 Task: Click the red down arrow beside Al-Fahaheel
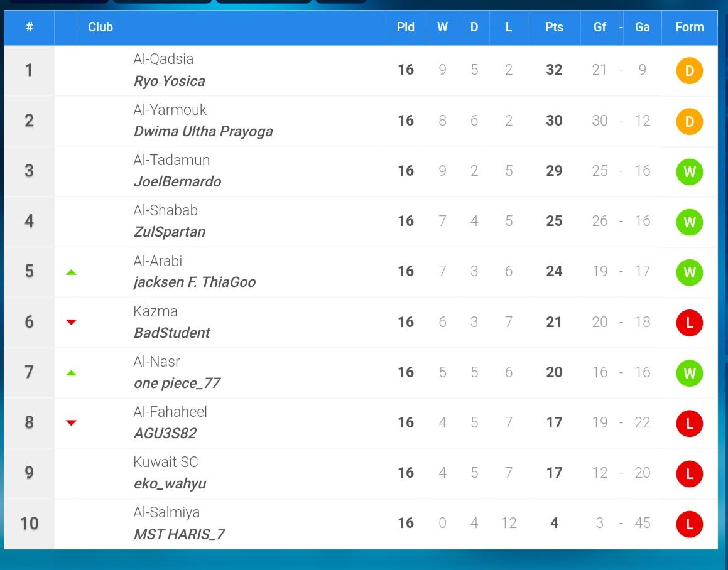click(x=71, y=423)
